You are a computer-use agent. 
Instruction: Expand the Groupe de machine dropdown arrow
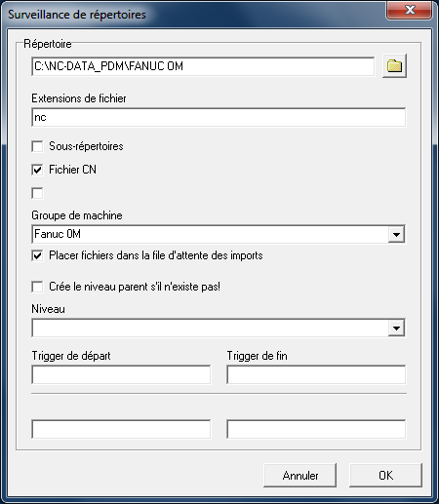click(396, 234)
